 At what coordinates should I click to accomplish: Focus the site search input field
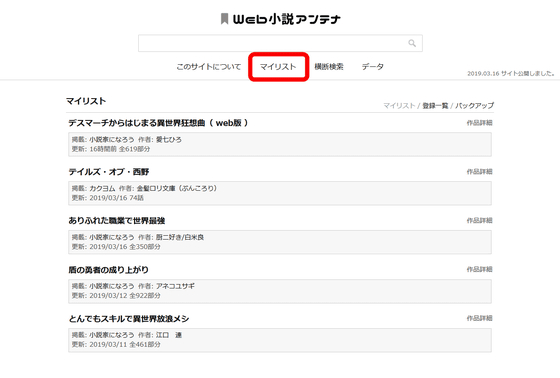click(280, 43)
